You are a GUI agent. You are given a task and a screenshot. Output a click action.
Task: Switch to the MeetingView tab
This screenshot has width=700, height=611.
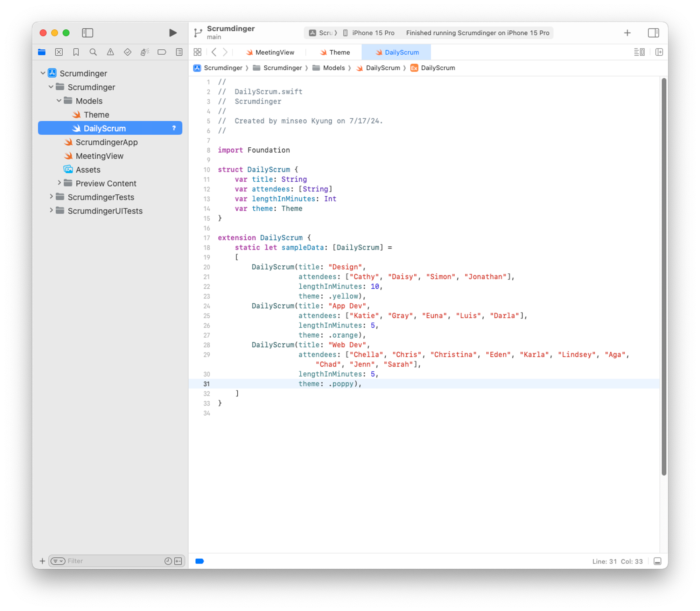click(x=274, y=52)
